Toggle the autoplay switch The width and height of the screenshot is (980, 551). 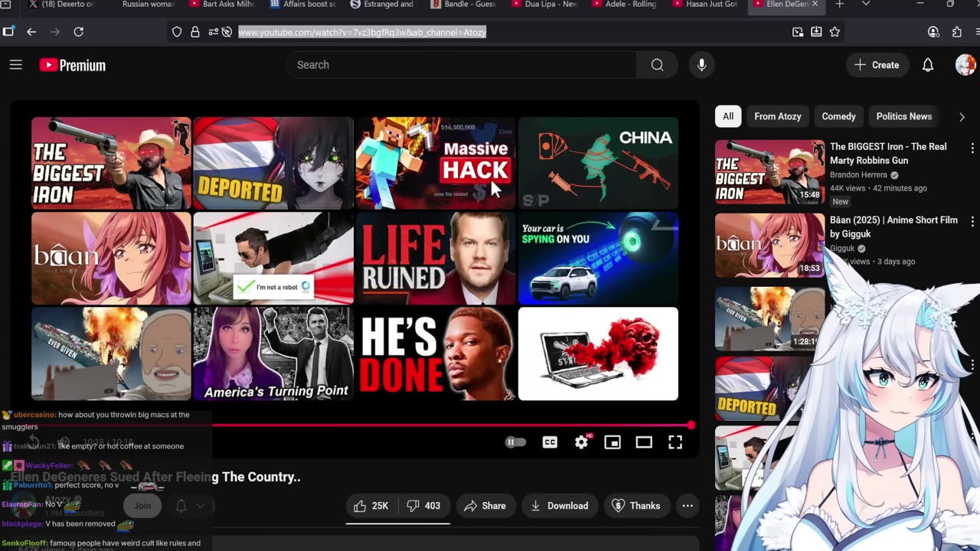click(515, 442)
